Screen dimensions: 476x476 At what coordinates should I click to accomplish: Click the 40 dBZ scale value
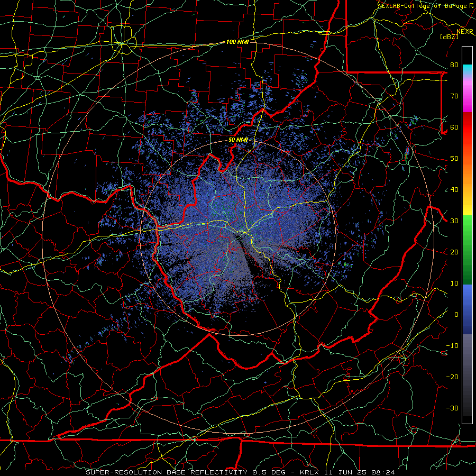(454, 190)
